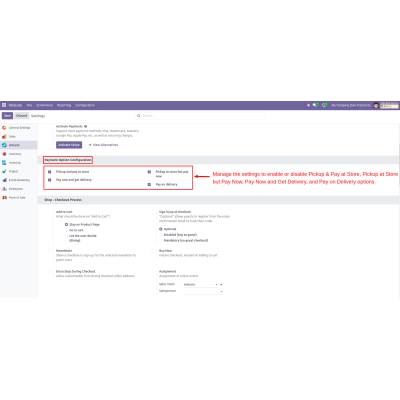The image size is (400, 400).
Task: Click the settings Search input field
Action: coord(200,116)
